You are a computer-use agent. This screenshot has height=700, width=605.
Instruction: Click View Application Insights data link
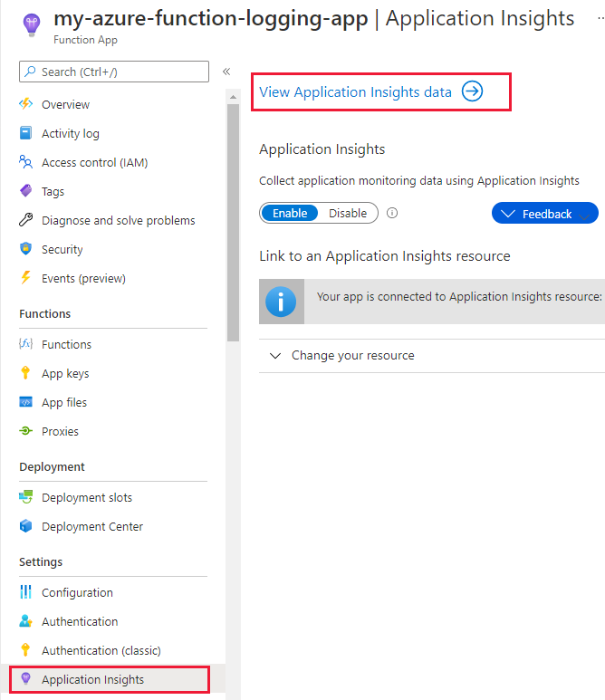355,92
